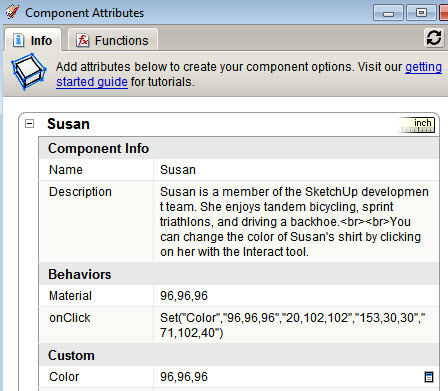This screenshot has width=448, height=391.
Task: Click the component cube icon
Action: 28,71
